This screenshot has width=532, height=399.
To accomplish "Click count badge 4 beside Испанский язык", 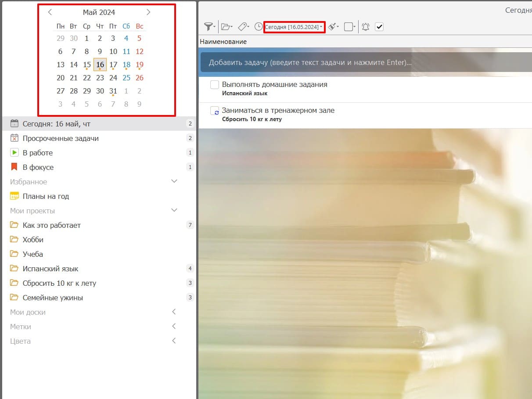I will tap(190, 269).
